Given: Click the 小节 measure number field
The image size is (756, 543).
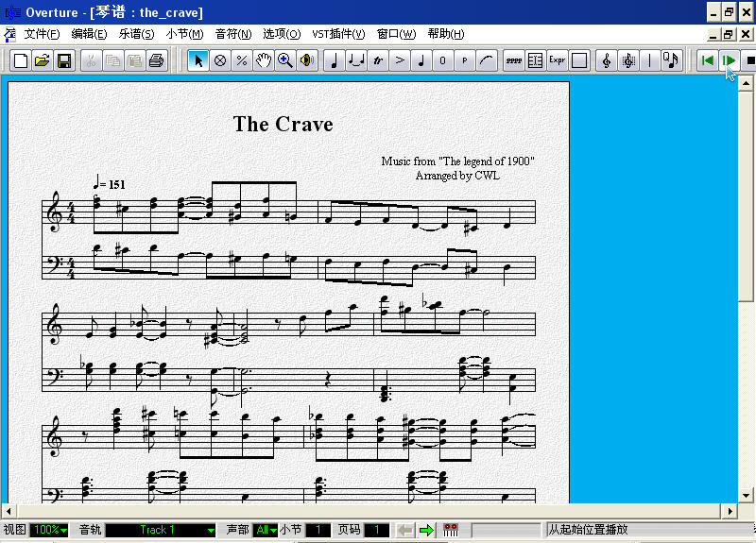Looking at the screenshot, I should point(318,530).
